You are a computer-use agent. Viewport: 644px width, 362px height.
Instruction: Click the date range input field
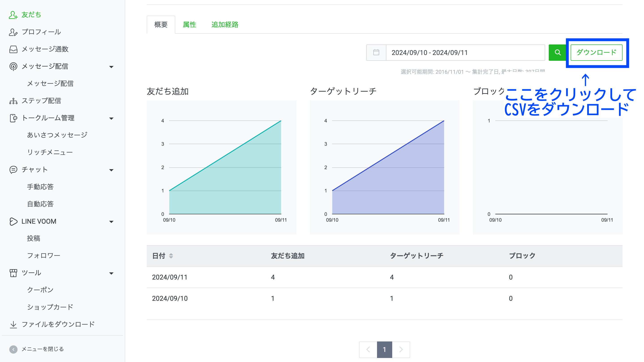[465, 53]
